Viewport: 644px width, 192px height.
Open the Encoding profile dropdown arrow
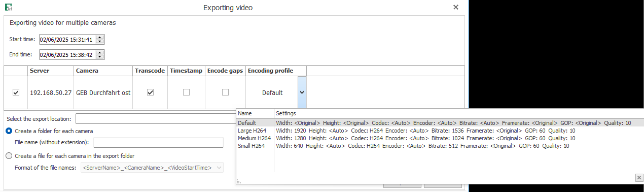(302, 92)
